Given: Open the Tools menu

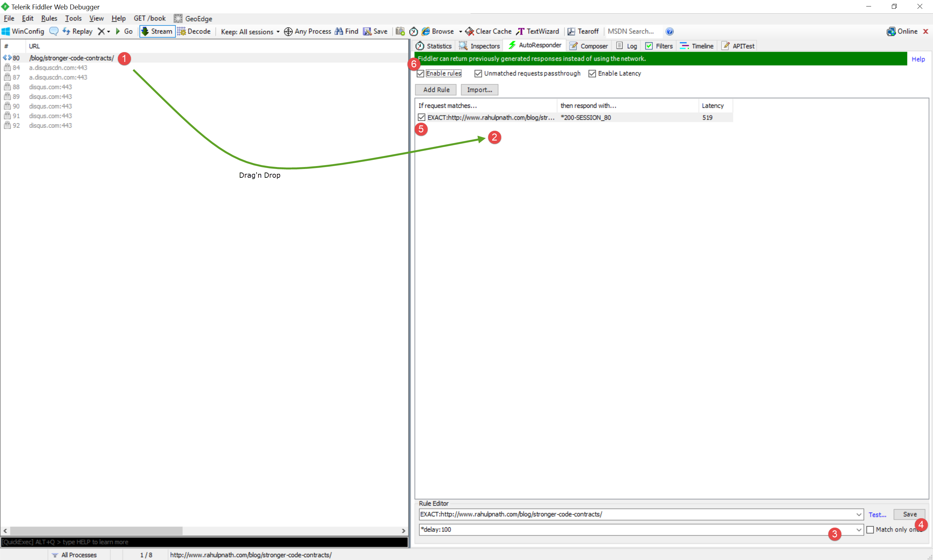Looking at the screenshot, I should pos(73,18).
